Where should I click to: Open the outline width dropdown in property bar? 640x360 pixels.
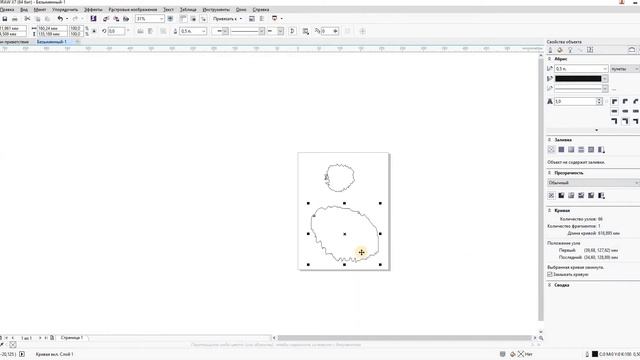coord(203,31)
